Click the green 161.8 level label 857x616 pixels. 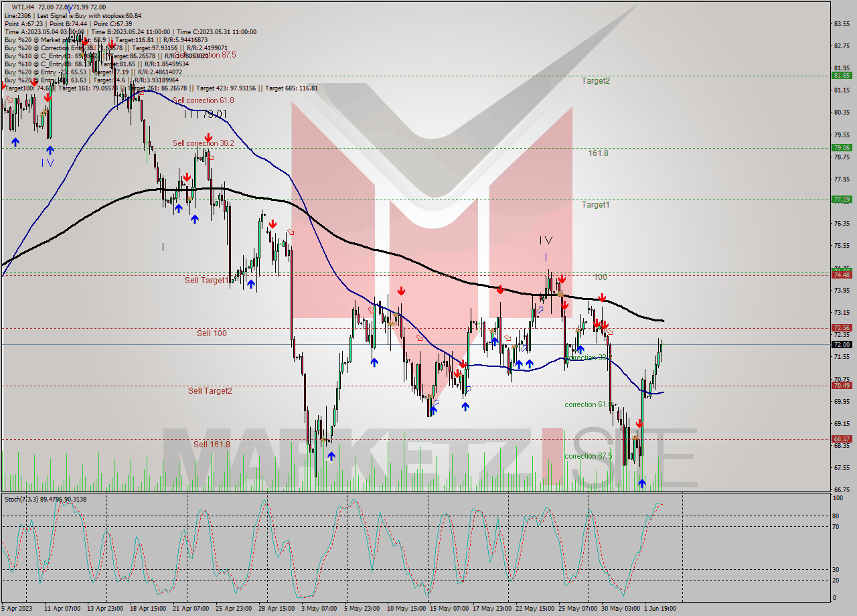pyautogui.click(x=599, y=153)
